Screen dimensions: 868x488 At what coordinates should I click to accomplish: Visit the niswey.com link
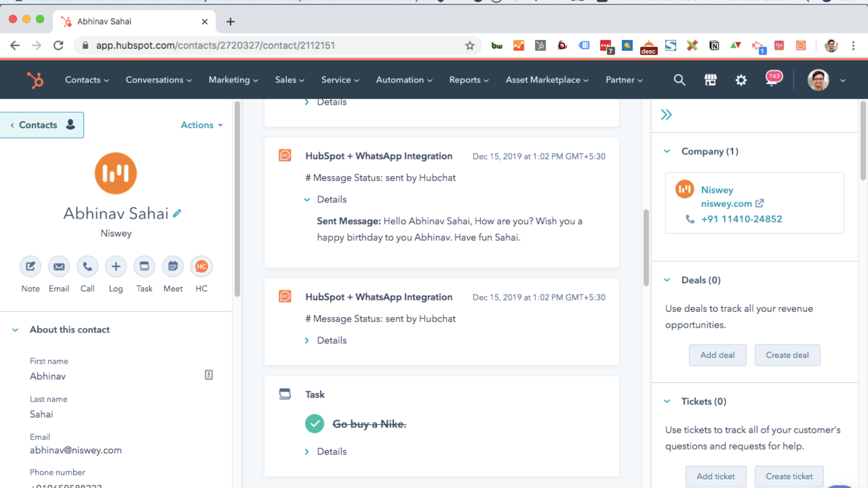pos(727,203)
